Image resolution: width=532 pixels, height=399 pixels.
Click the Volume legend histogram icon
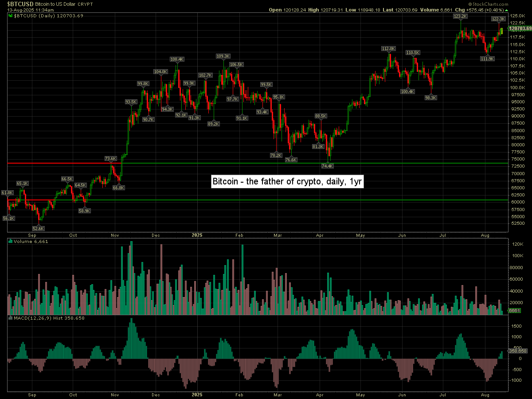click(10, 242)
